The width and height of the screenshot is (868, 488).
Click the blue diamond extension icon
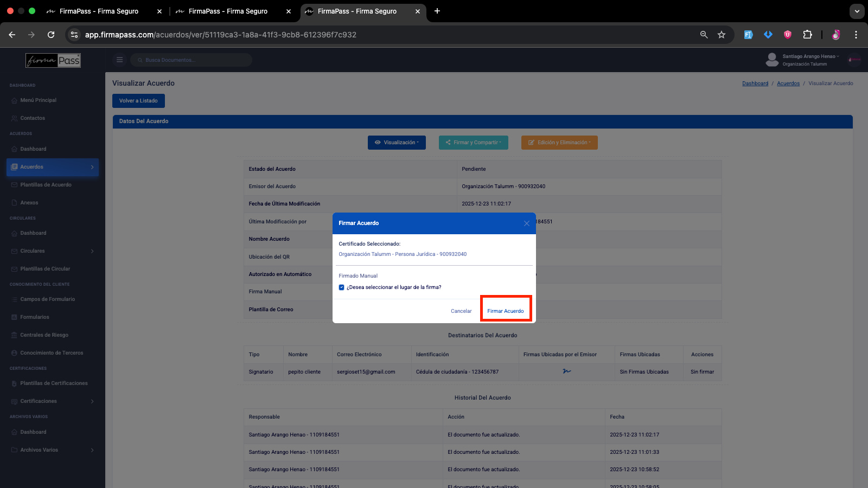(768, 35)
